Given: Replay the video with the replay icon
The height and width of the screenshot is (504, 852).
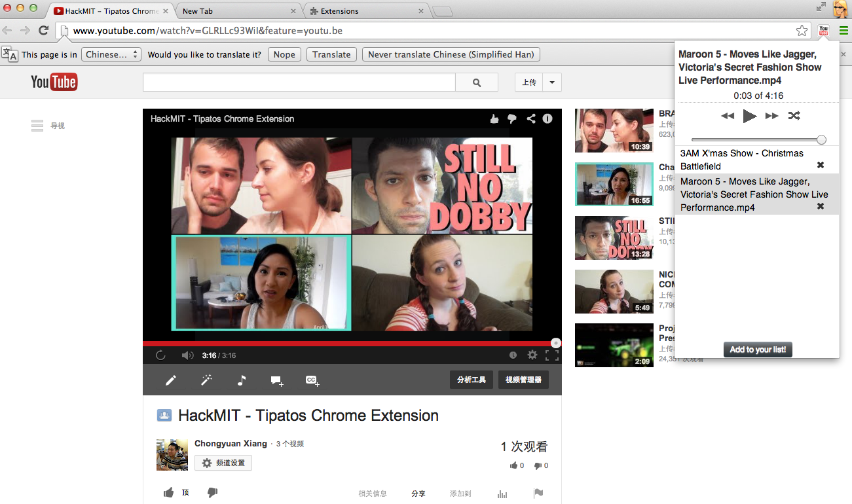Looking at the screenshot, I should pos(160,355).
